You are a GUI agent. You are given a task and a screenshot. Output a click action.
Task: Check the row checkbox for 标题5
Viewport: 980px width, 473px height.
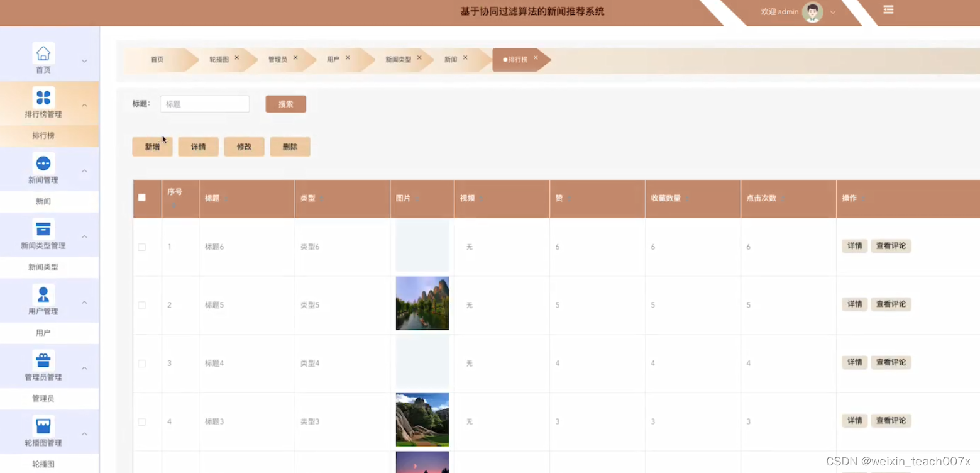(142, 306)
